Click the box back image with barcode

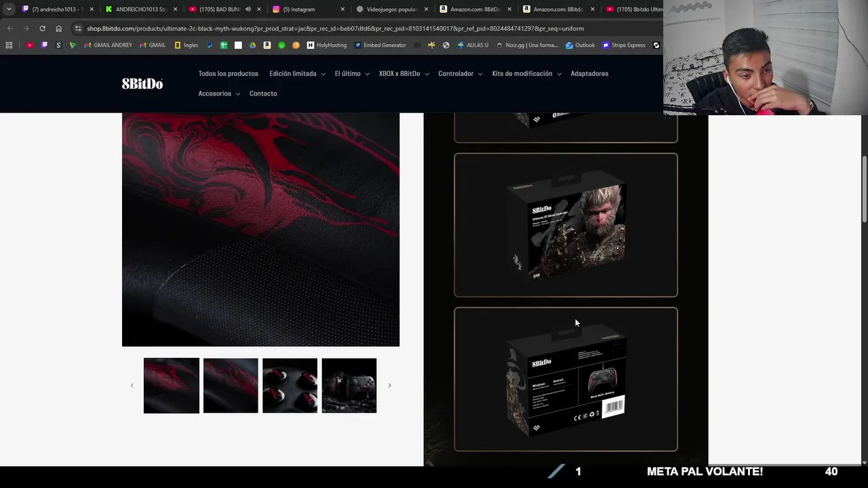tap(566, 379)
